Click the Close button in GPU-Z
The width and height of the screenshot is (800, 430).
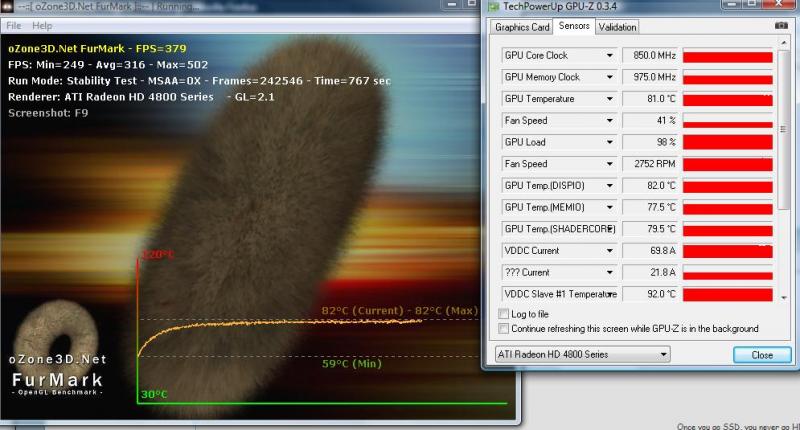[x=762, y=355]
